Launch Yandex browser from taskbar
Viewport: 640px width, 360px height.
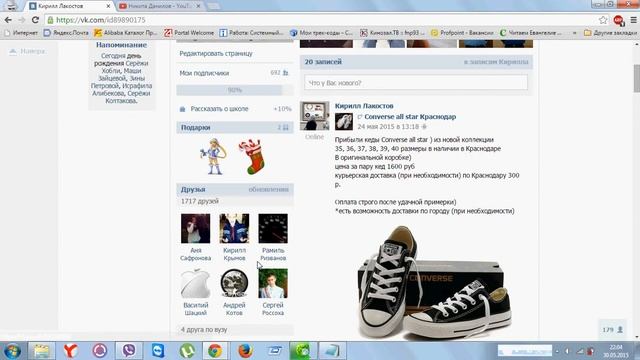[x=70, y=351]
